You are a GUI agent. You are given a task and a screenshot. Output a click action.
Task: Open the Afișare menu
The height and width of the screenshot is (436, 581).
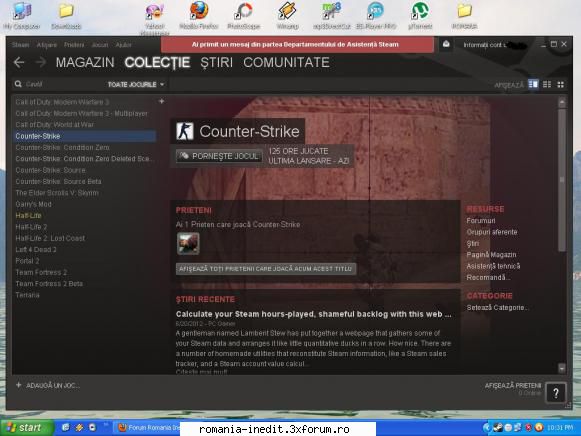click(47, 45)
